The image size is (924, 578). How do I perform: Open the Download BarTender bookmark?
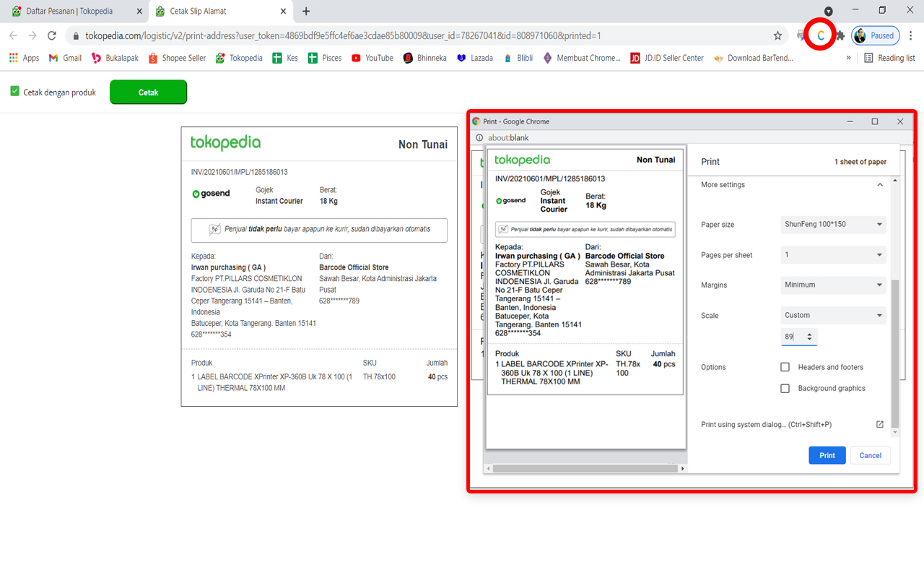755,58
